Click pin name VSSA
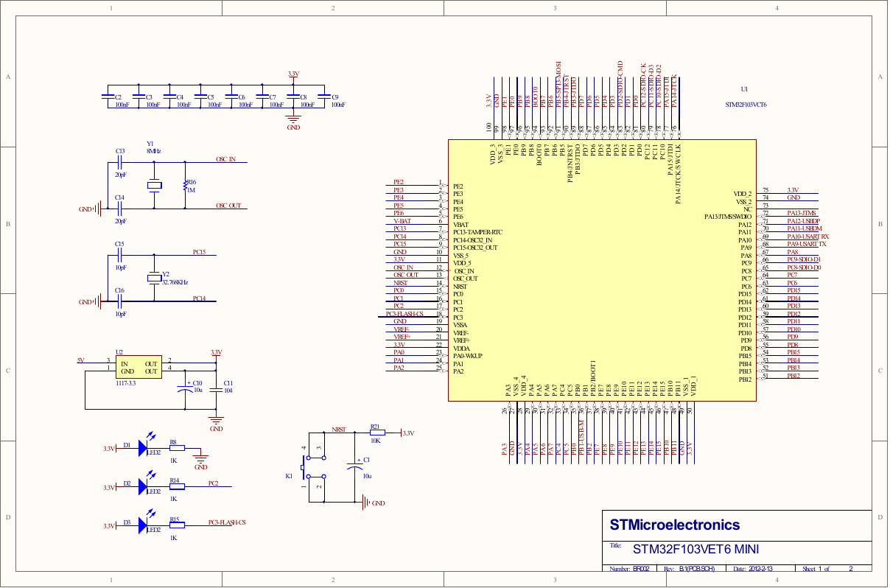 (460, 325)
